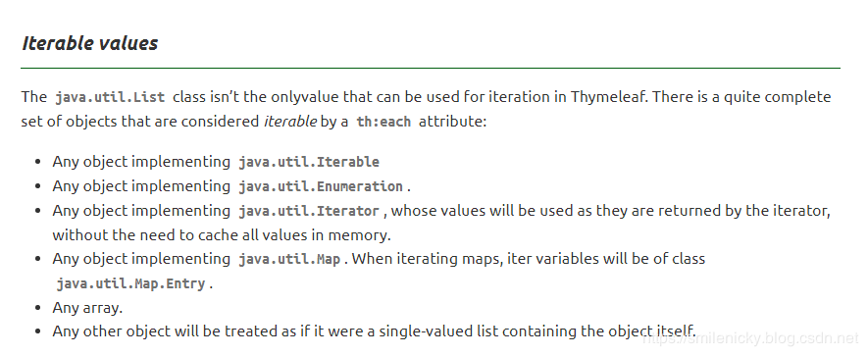
Task: Select java.util.Iterable code in first bullet
Action: [309, 162]
